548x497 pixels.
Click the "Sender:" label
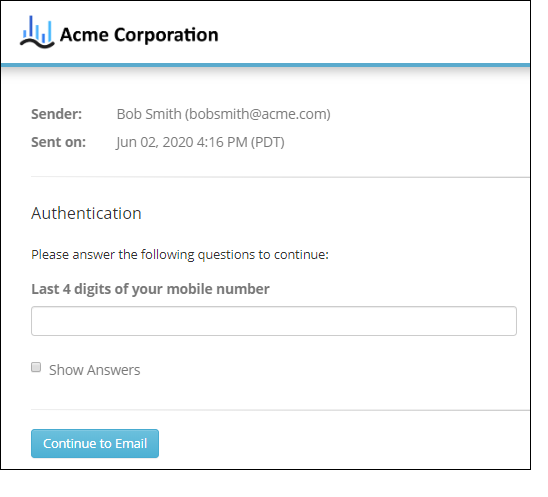click(x=57, y=114)
